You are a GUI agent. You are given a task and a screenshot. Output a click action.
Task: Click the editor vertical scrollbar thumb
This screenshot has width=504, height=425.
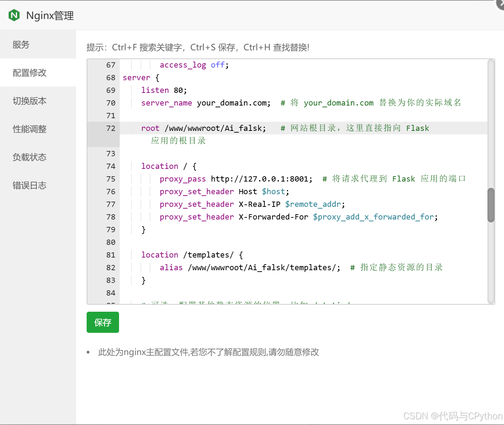click(491, 205)
